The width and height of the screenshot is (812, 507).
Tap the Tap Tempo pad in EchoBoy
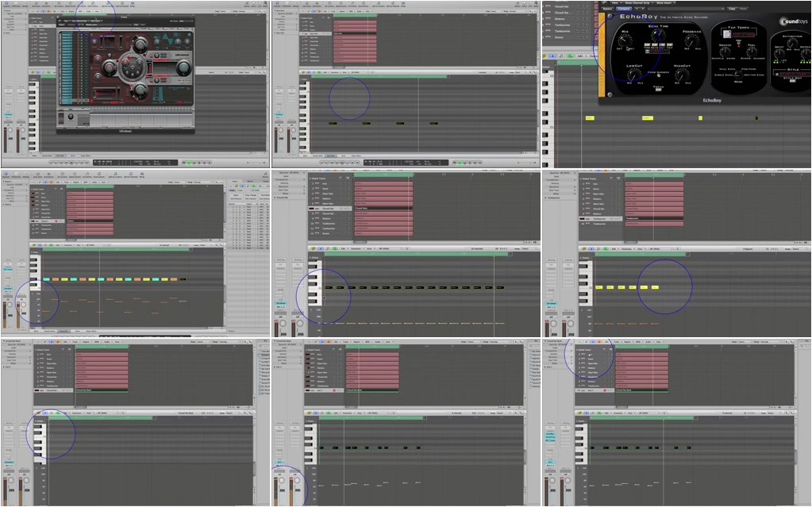point(726,34)
